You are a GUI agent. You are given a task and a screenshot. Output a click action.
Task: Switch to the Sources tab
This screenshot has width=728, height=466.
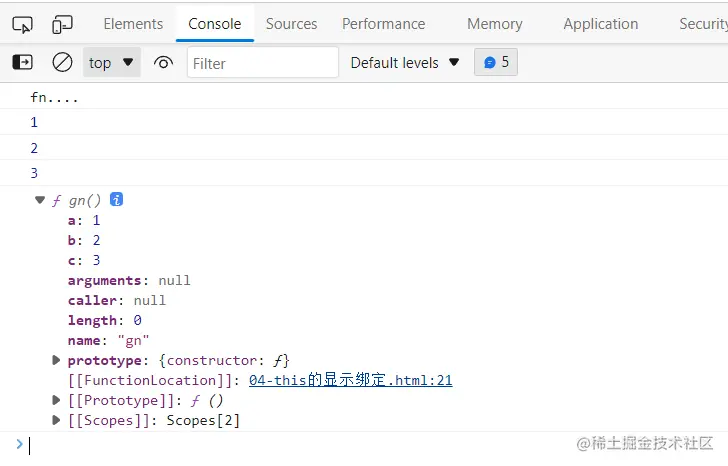tap(291, 24)
